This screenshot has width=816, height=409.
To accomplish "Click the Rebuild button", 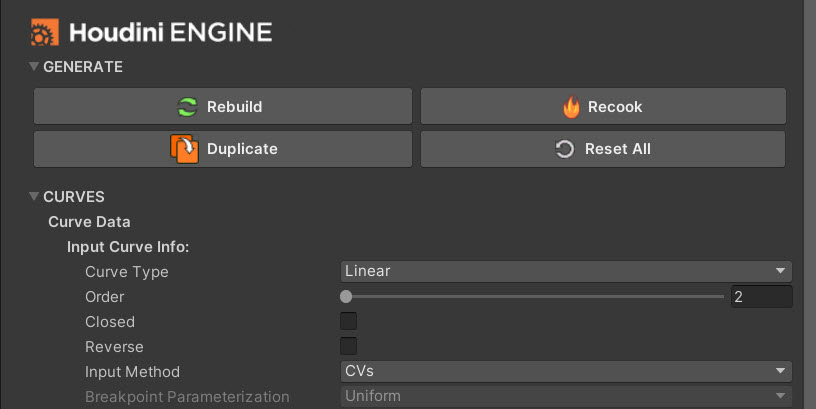I will [x=223, y=106].
